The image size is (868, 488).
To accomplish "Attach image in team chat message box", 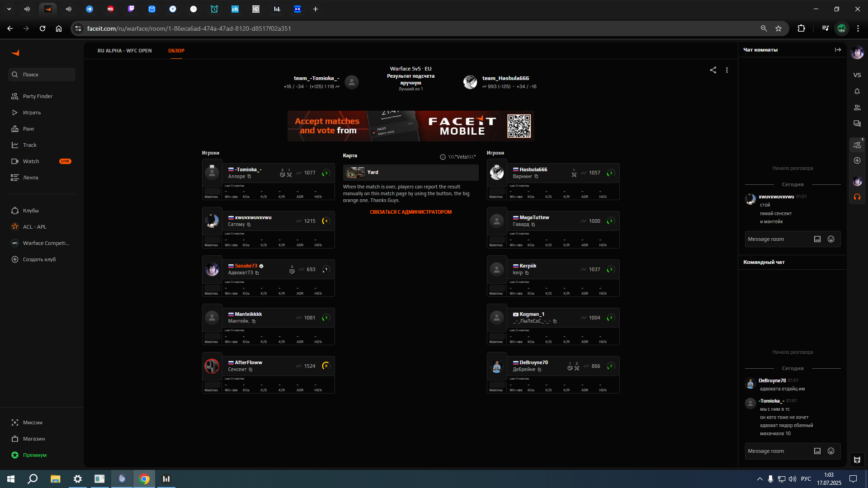I will click(817, 451).
